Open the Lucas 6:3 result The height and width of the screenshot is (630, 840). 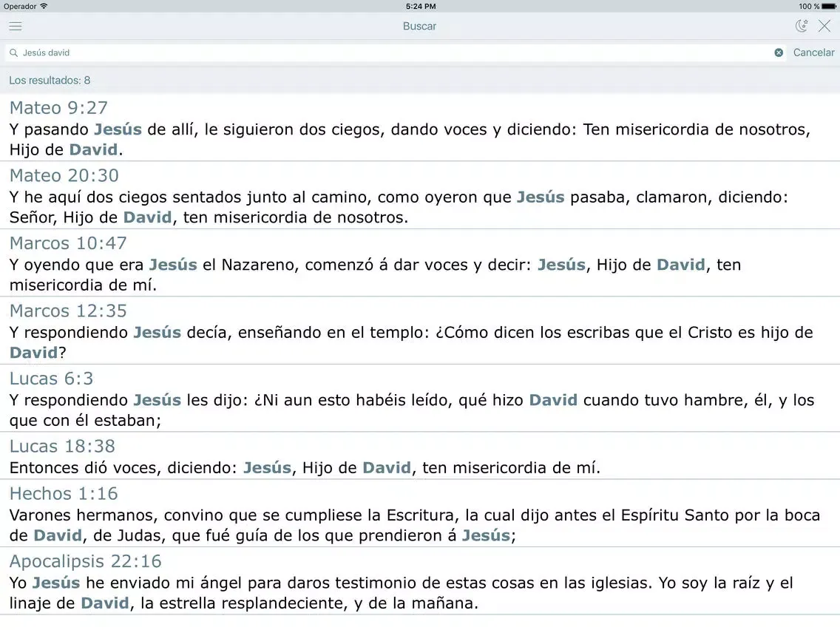(420, 398)
